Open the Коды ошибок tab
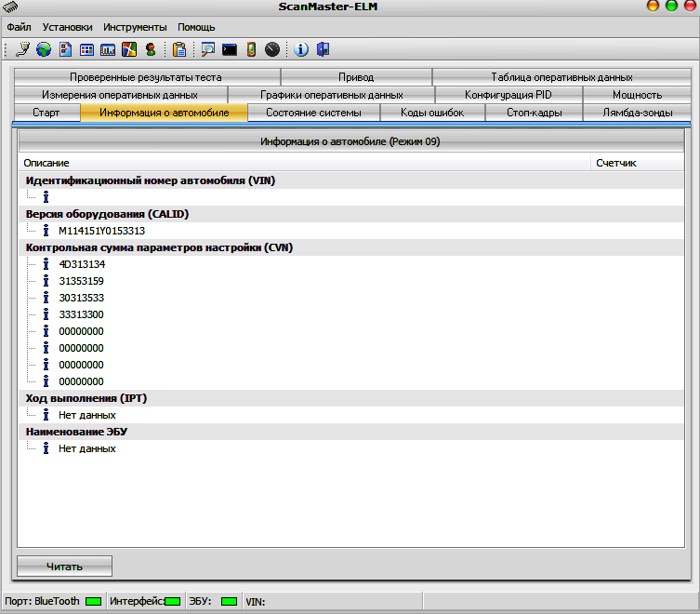The height and width of the screenshot is (614, 700). (x=432, y=113)
